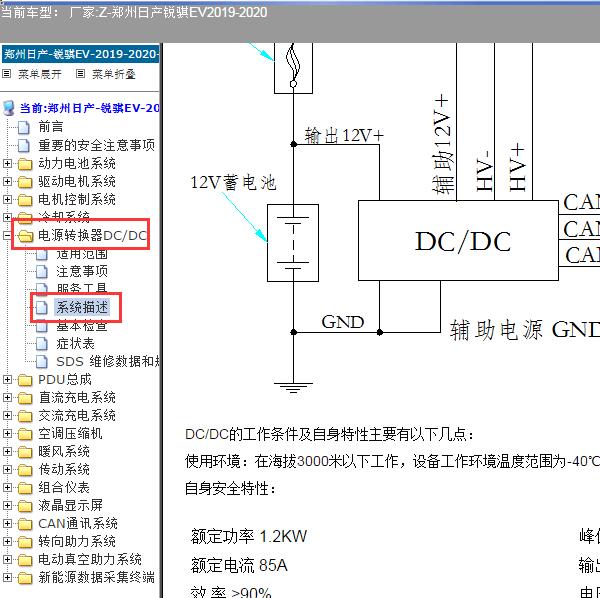Click the 暖风系统 folder icon
This screenshot has height=598, width=600.
coord(25,452)
